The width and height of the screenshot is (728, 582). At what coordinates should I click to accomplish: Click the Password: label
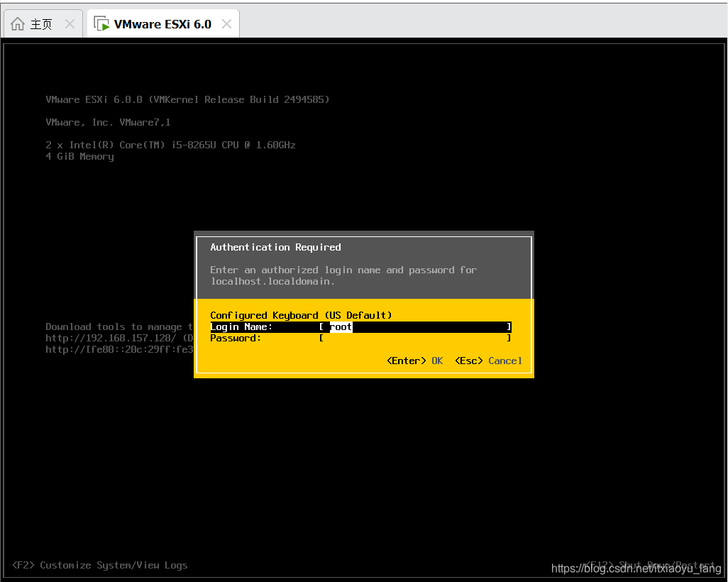tap(236, 338)
